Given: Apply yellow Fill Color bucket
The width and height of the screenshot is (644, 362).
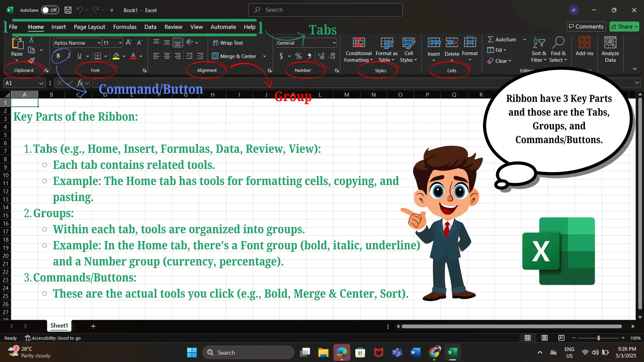Looking at the screenshot, I should pos(116,56).
